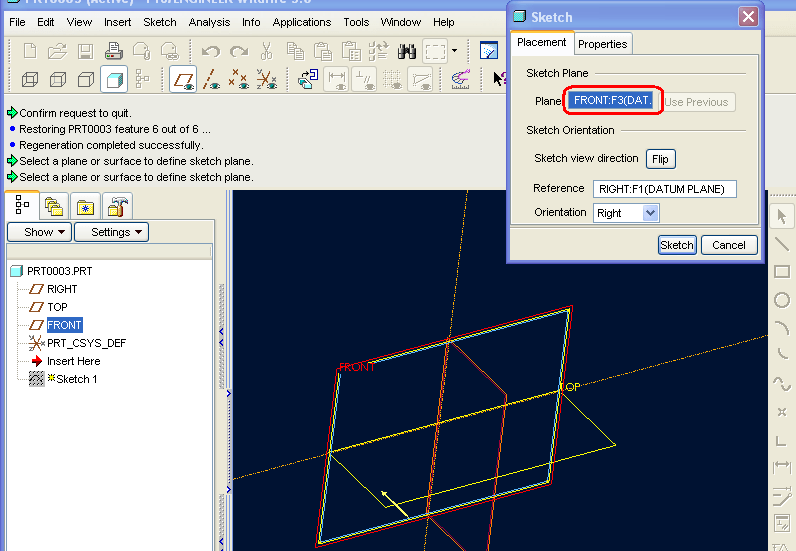Click the Cancel button in dialog
Image resolution: width=796 pixels, height=551 pixels.
[728, 245]
